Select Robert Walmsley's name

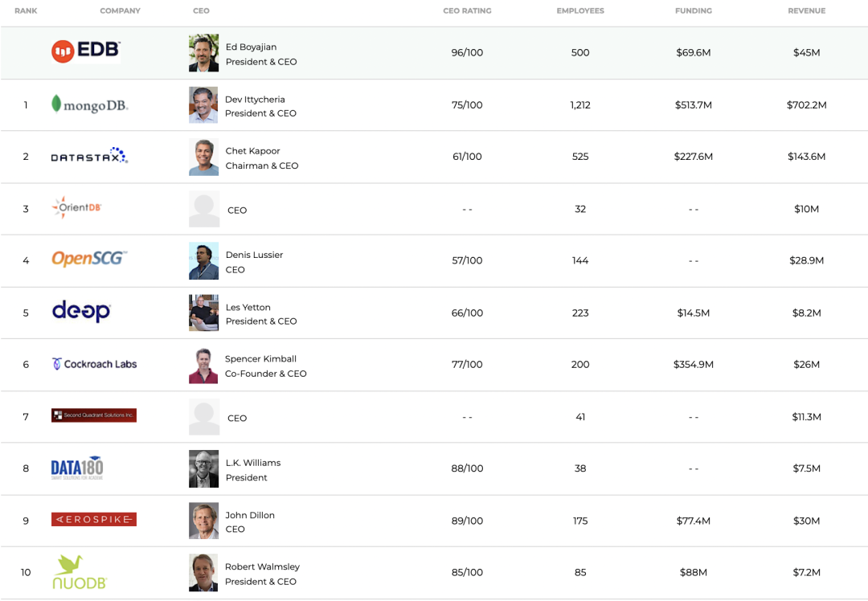262,566
